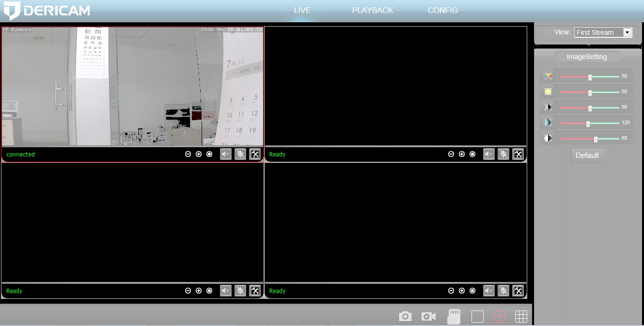Switch to the CONFIG tab
This screenshot has width=644, height=326.
[443, 10]
